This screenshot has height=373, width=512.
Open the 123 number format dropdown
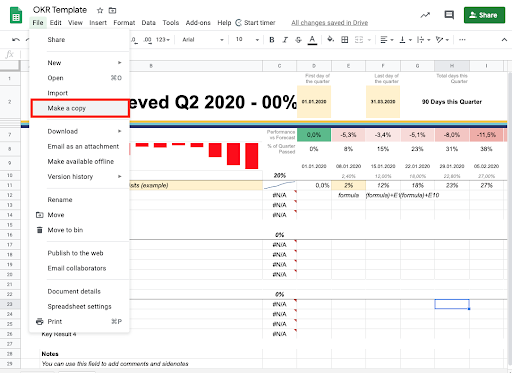[x=163, y=40]
